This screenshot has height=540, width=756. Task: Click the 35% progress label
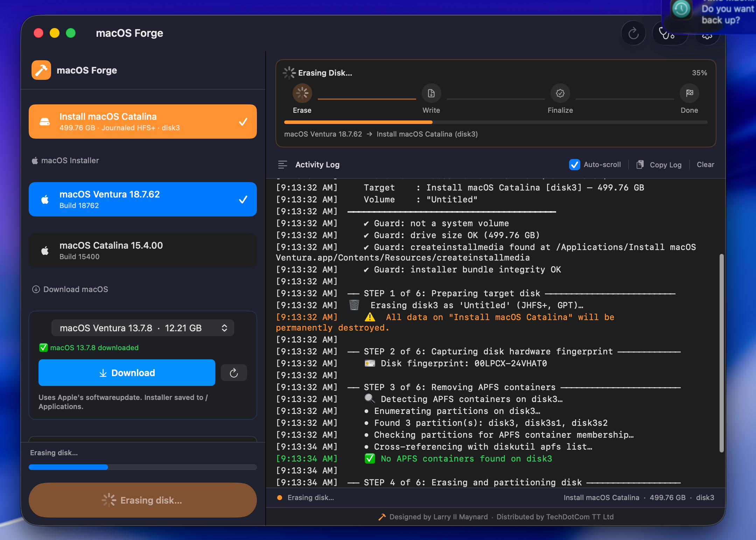click(699, 73)
